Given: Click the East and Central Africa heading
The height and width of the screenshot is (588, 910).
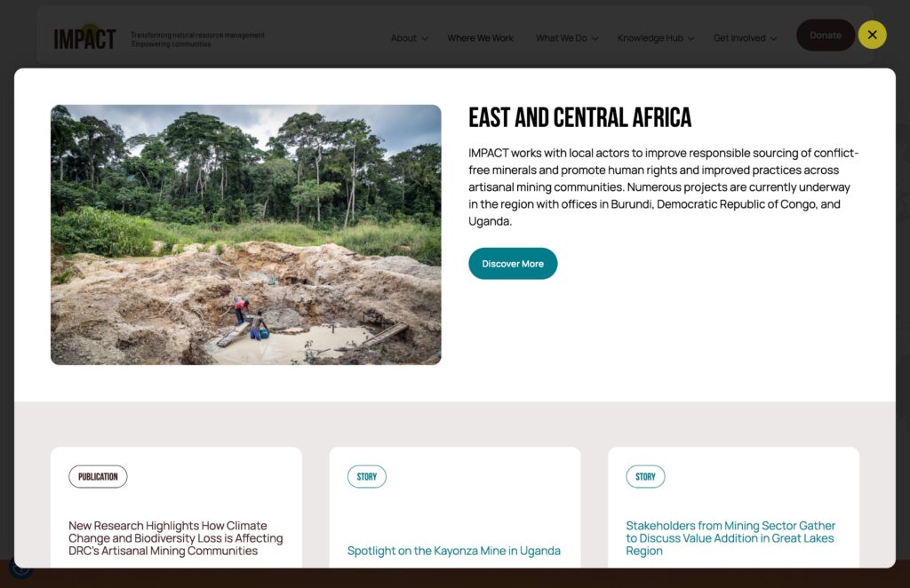Looking at the screenshot, I should [579, 118].
